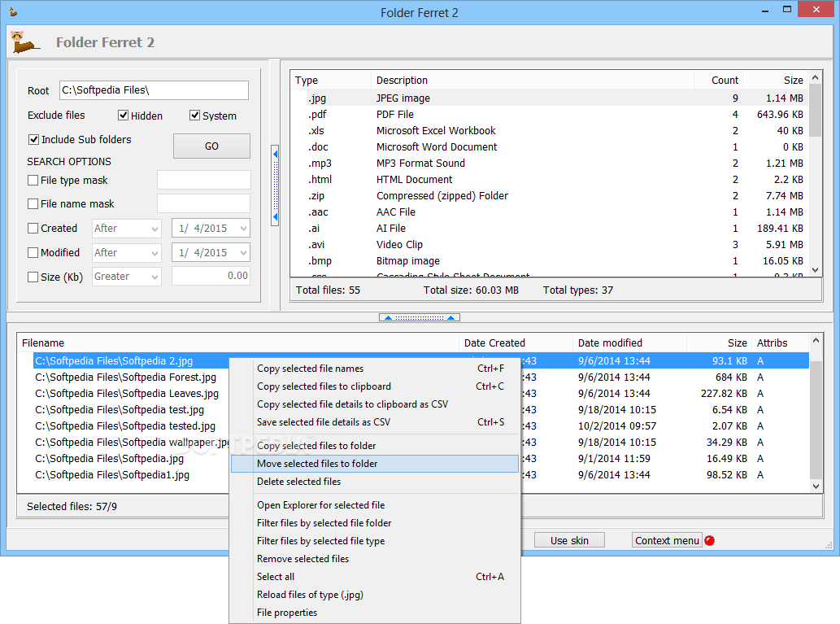
Task: Select the .xls Excel Workbook row
Action: coord(549,130)
